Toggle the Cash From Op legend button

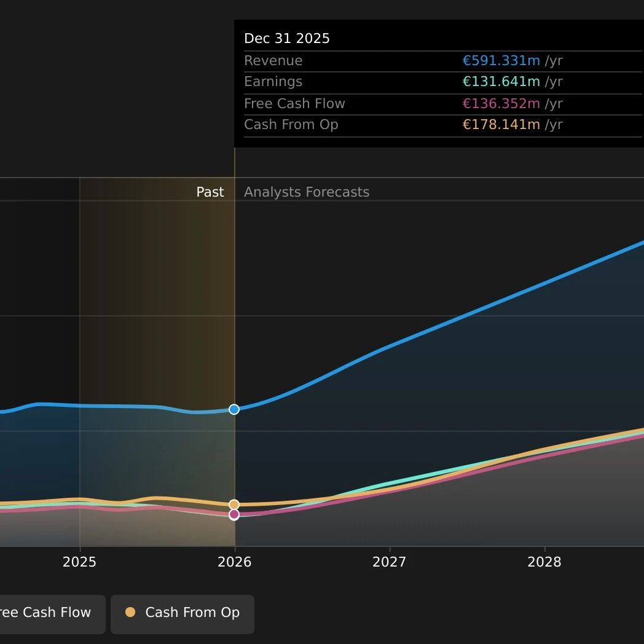[x=183, y=613]
